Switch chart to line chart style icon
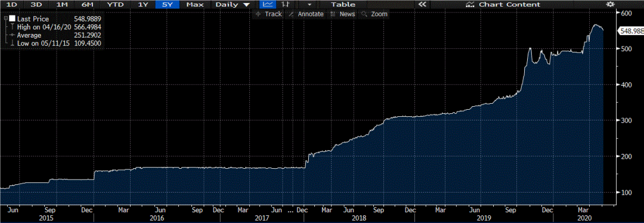Screen dimensions: 644x223 point(268,5)
